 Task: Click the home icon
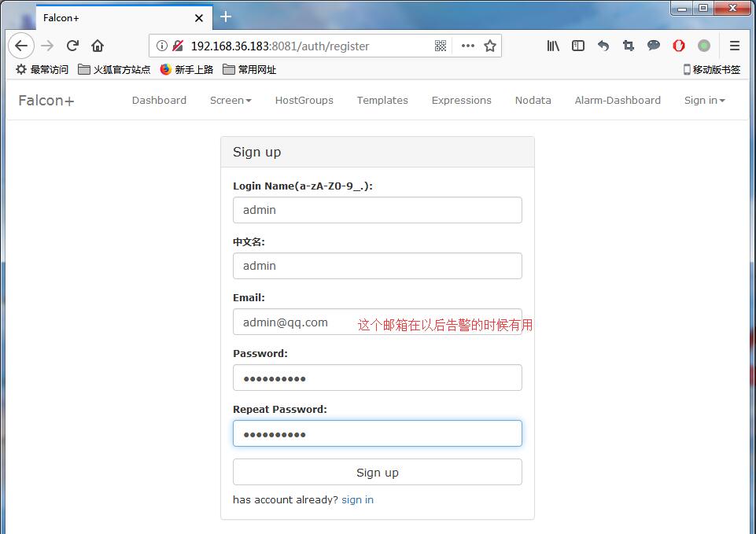click(x=97, y=46)
